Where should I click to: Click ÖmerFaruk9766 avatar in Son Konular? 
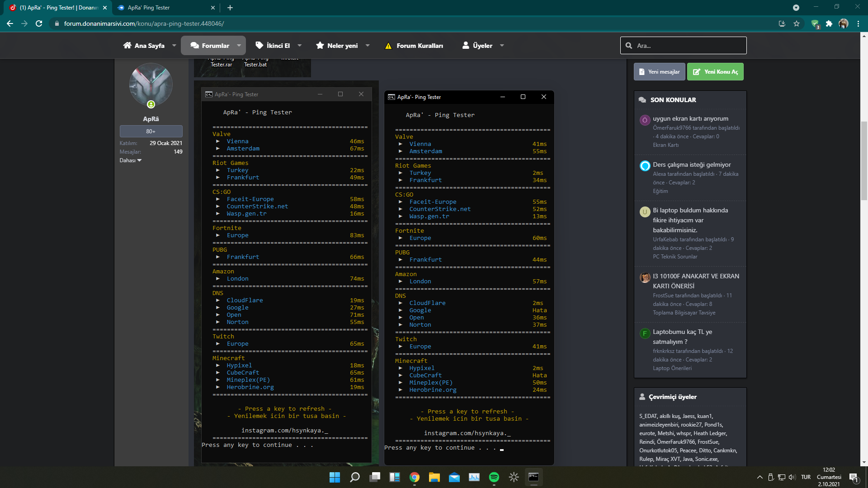point(645,120)
